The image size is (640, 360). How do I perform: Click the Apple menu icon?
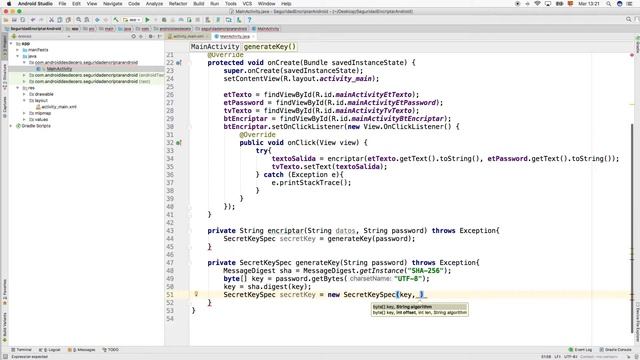click(x=9, y=4)
